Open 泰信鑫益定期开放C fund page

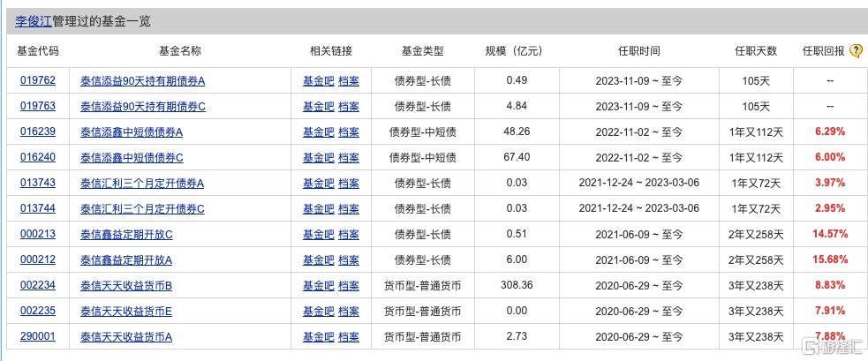tap(127, 235)
